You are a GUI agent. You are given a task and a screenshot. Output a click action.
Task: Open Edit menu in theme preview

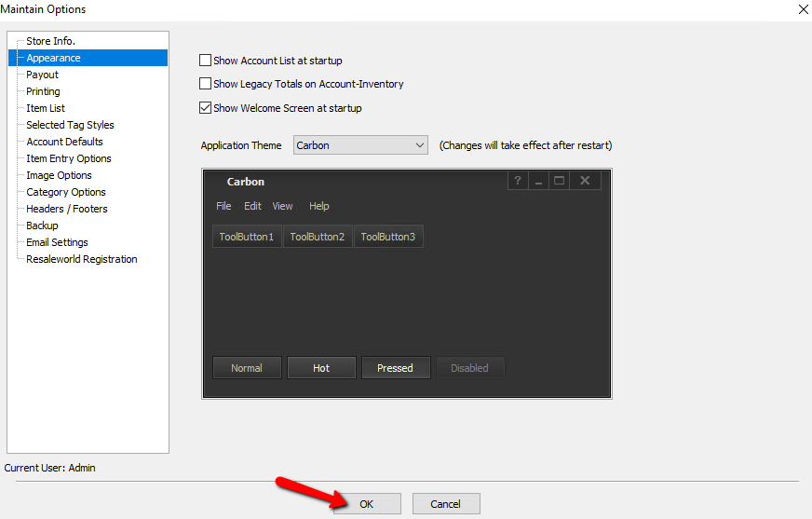[x=252, y=206]
